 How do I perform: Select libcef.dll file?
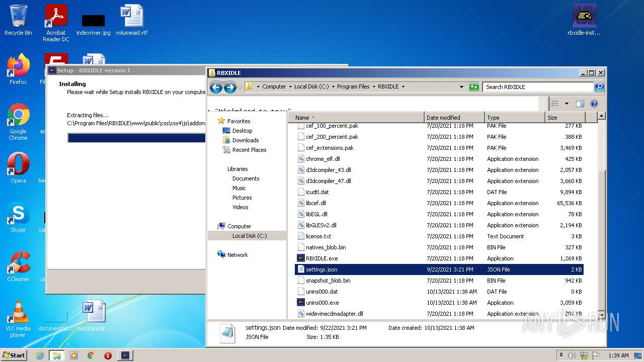(439, 203)
